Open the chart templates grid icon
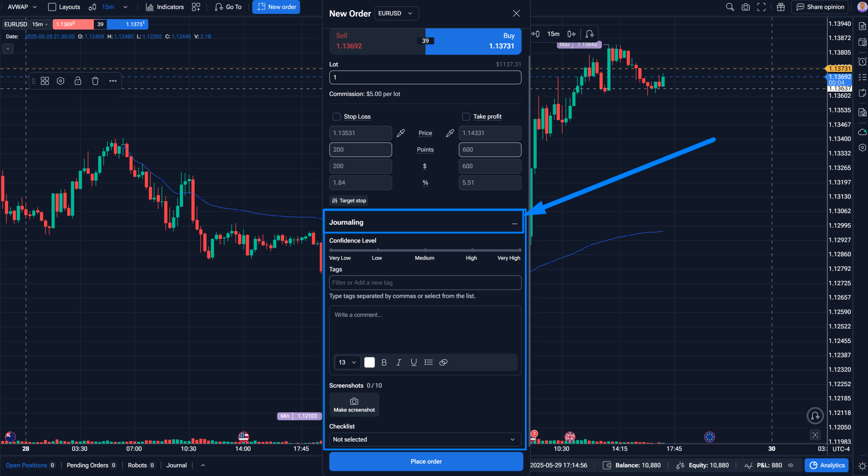This screenshot has width=868, height=476. tap(196, 7)
